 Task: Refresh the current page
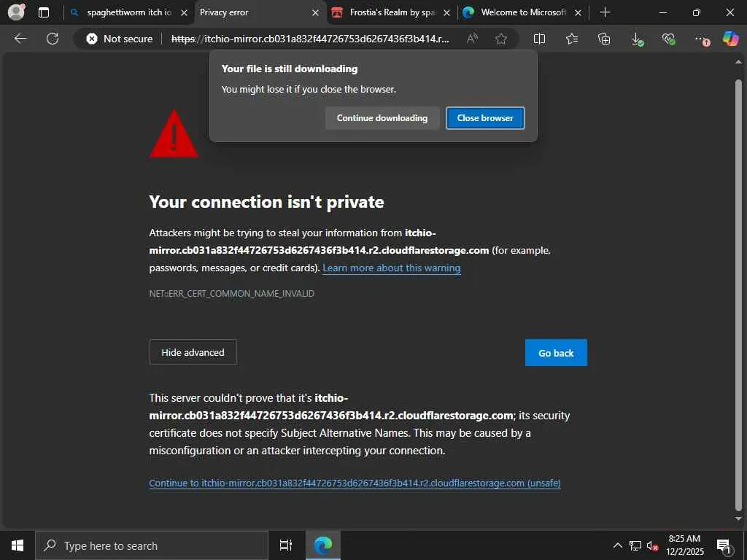point(53,39)
